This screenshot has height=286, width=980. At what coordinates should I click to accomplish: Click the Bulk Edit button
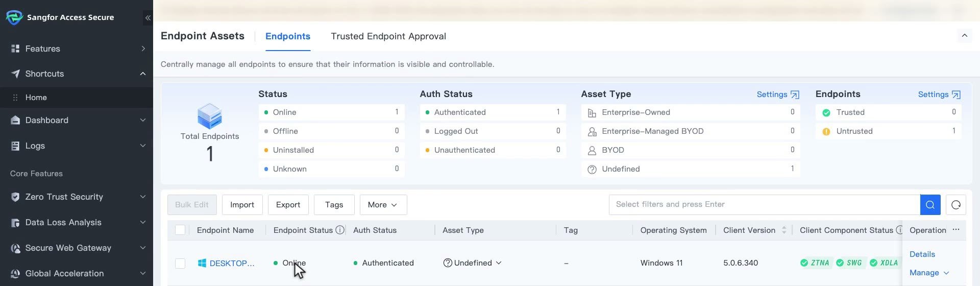(x=192, y=205)
